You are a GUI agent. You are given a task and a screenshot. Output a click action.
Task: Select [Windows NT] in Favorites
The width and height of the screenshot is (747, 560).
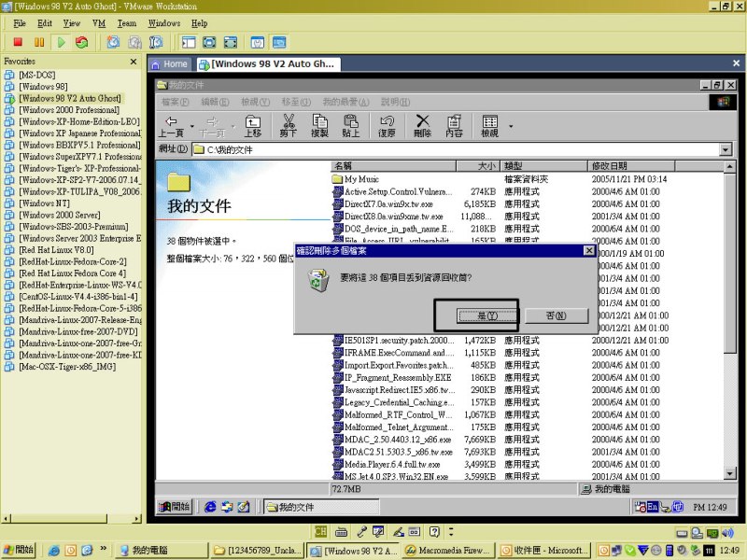tap(44, 203)
